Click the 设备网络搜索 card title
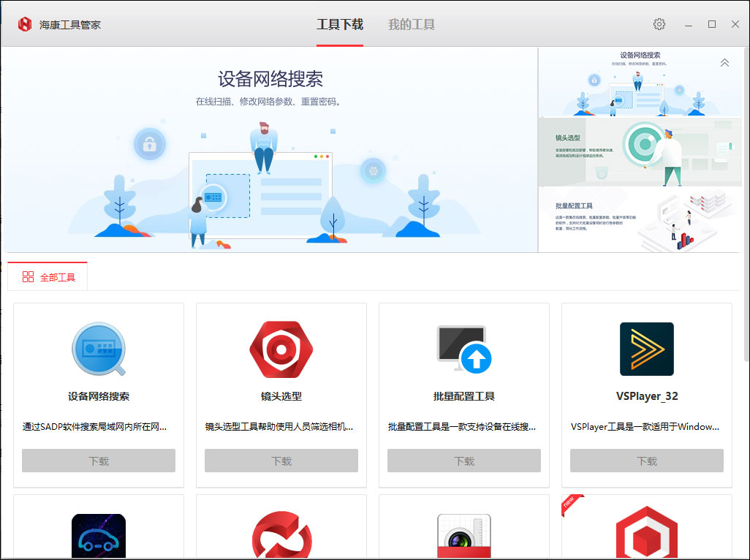Image resolution: width=750 pixels, height=560 pixels. coord(99,396)
